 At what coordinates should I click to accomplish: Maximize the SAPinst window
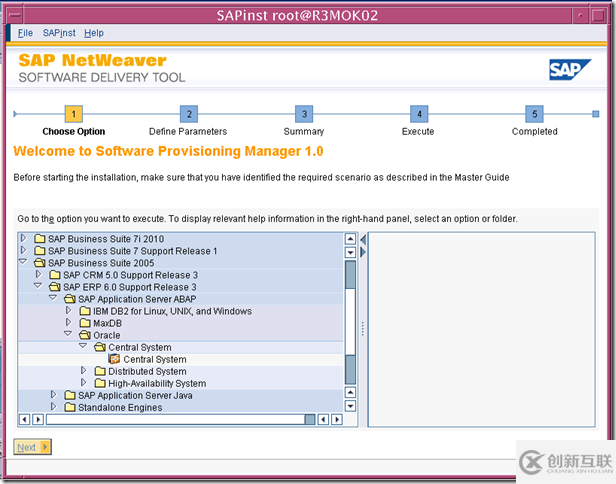click(598, 15)
